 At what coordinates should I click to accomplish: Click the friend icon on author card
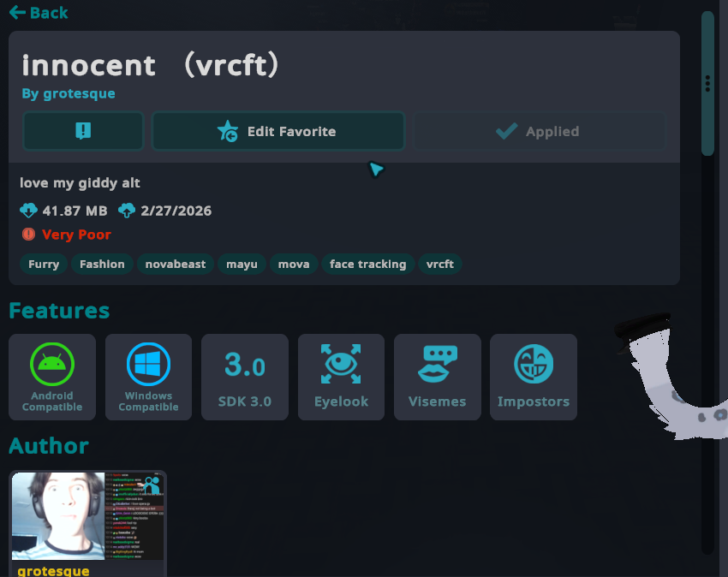pyautogui.click(x=152, y=485)
